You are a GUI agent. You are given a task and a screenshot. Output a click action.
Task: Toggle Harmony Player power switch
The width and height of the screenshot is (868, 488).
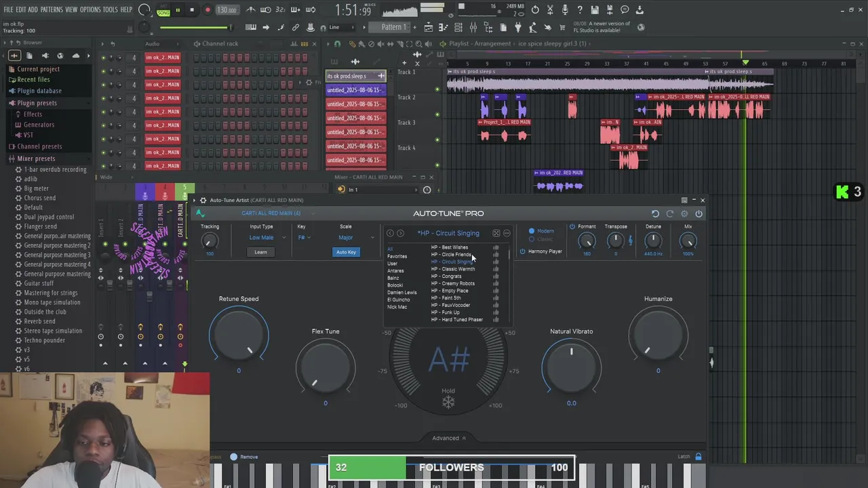coord(522,251)
